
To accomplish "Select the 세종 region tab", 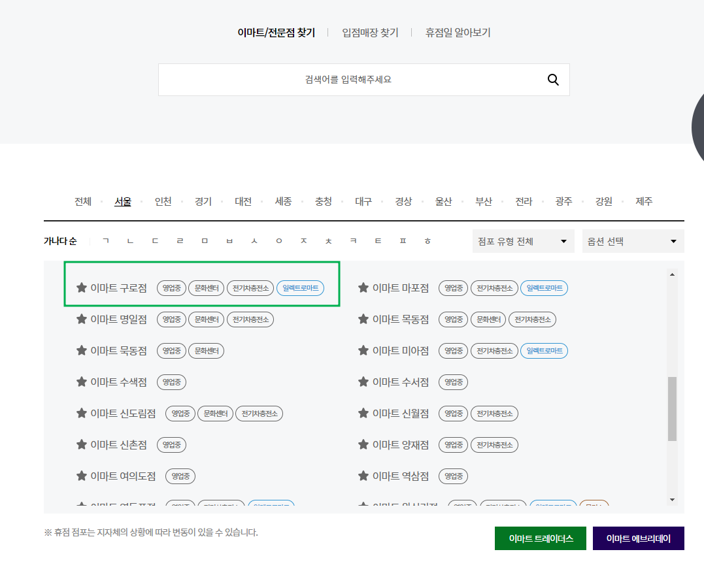I will tap(283, 201).
